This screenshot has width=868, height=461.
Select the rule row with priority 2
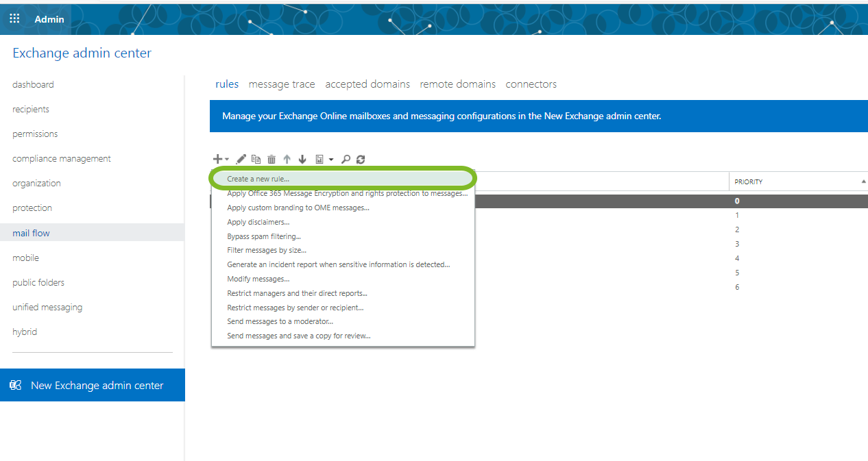[x=737, y=229]
